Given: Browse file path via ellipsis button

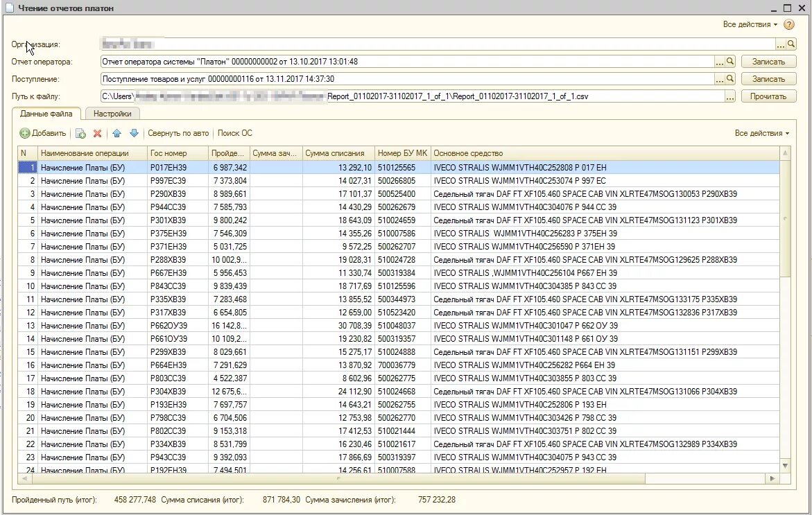Looking at the screenshot, I should [x=729, y=96].
